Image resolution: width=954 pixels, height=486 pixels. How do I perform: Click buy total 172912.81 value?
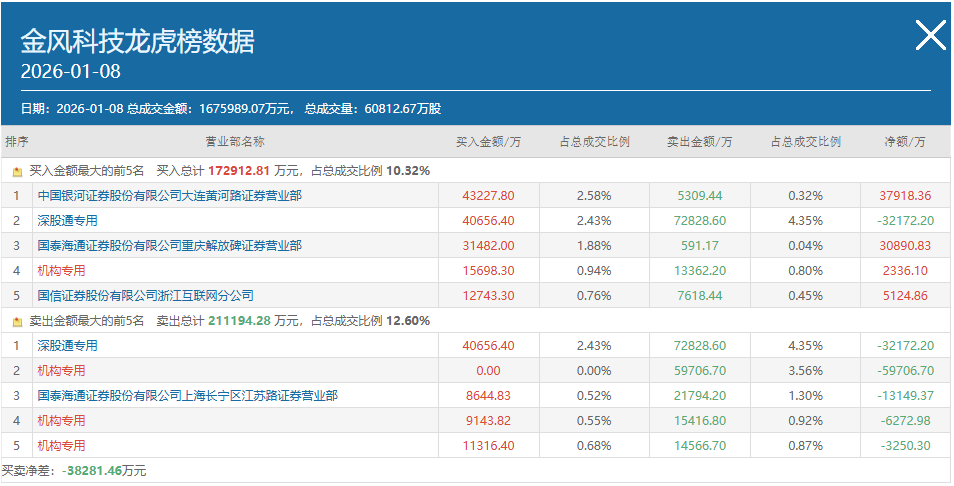coord(238,171)
